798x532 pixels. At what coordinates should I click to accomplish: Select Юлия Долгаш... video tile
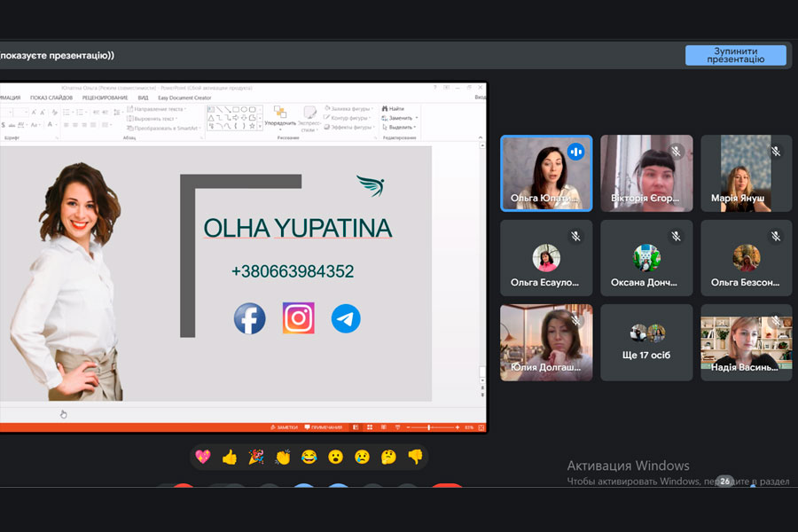click(x=546, y=342)
